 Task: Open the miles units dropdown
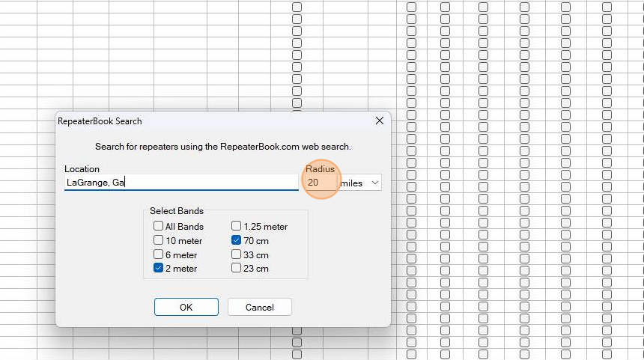(x=359, y=183)
